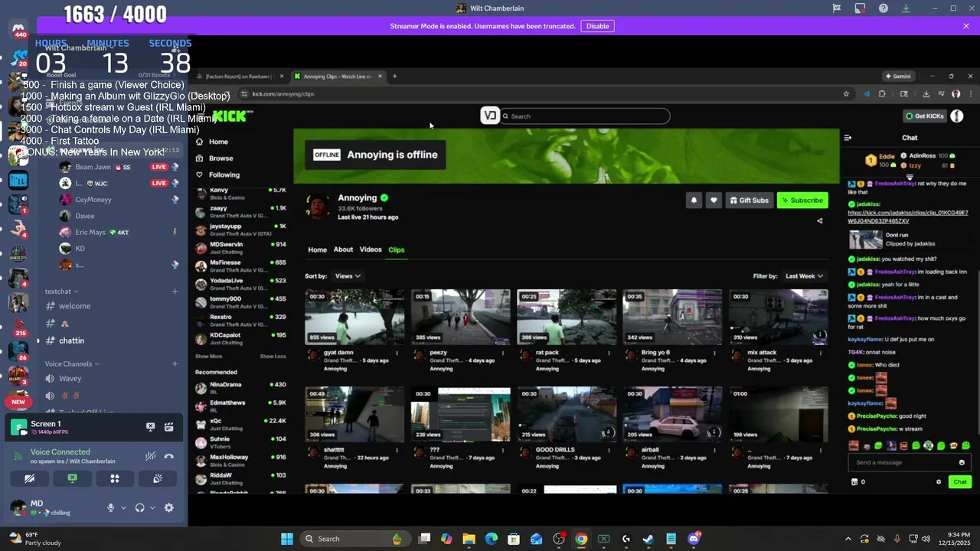Select the Clips tab on Annoying's channel

coord(396,249)
